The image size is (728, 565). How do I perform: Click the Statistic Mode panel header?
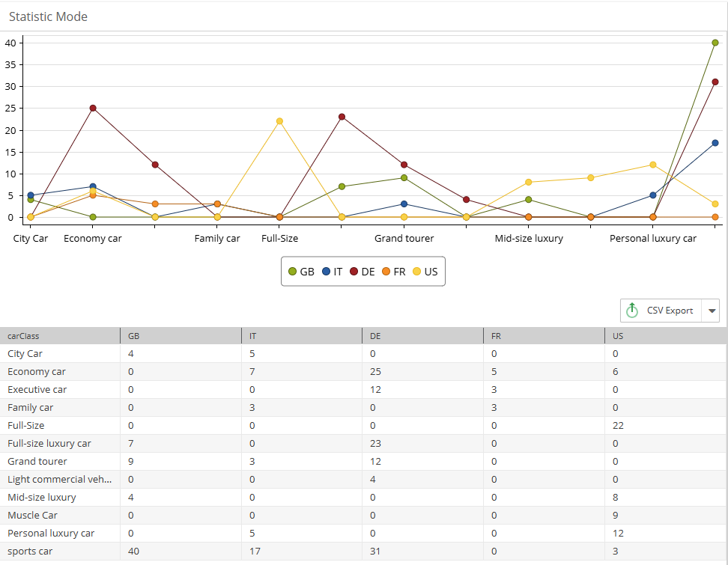(49, 16)
